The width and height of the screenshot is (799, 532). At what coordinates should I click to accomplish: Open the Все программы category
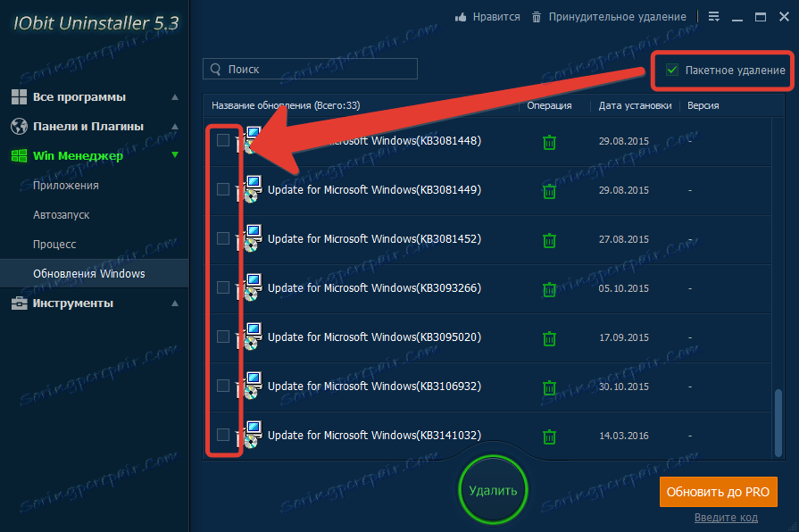point(79,96)
